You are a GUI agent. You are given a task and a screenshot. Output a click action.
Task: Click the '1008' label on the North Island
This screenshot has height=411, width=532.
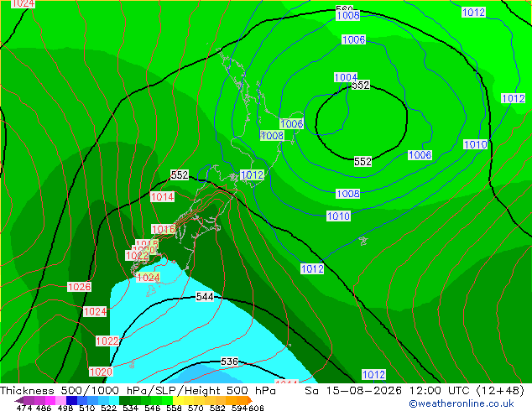[272, 136]
